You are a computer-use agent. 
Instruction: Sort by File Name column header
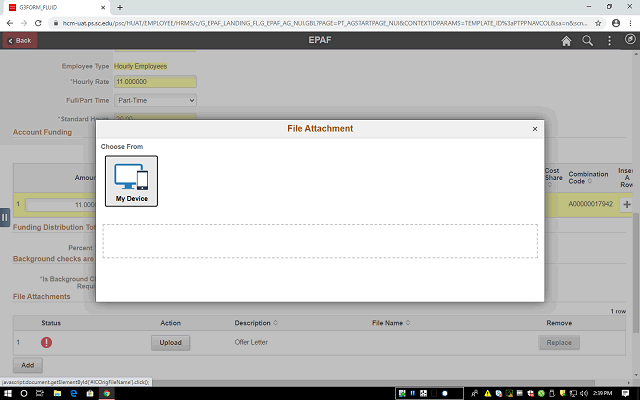tap(391, 323)
